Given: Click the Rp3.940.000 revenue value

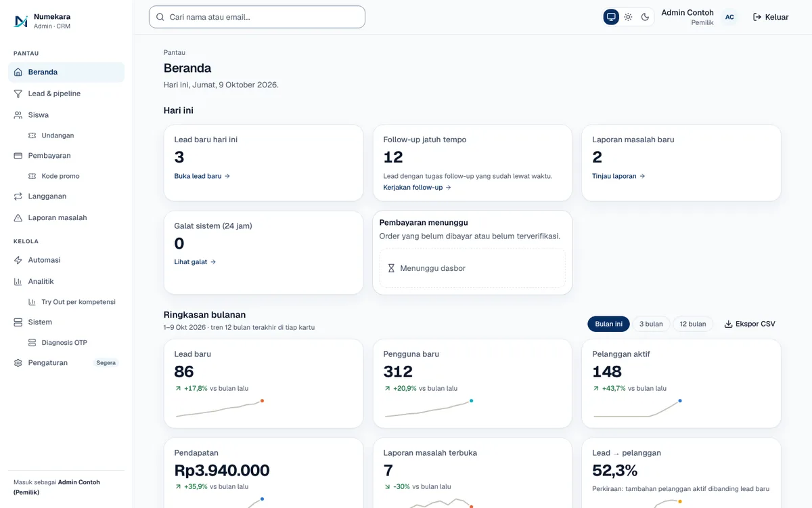Looking at the screenshot, I should [x=222, y=470].
